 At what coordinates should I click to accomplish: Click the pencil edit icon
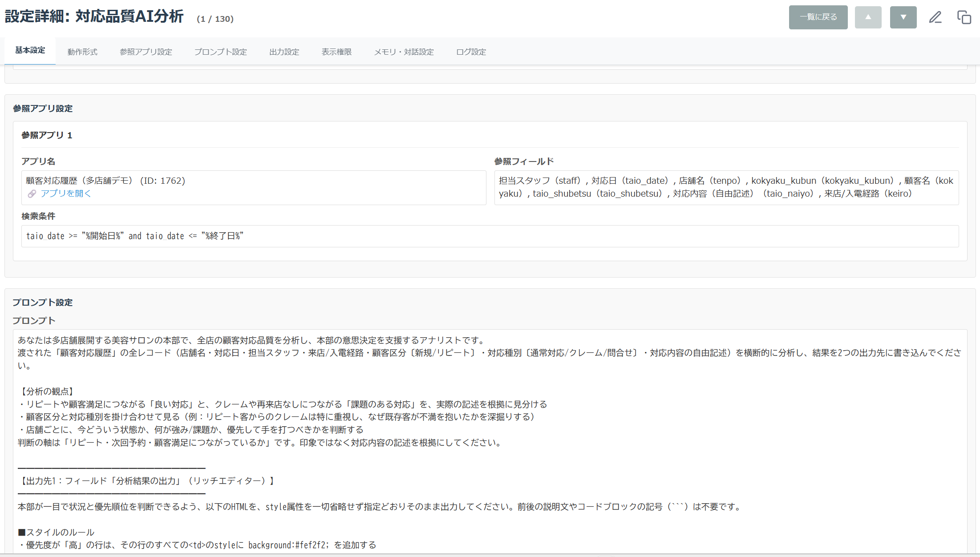point(935,17)
